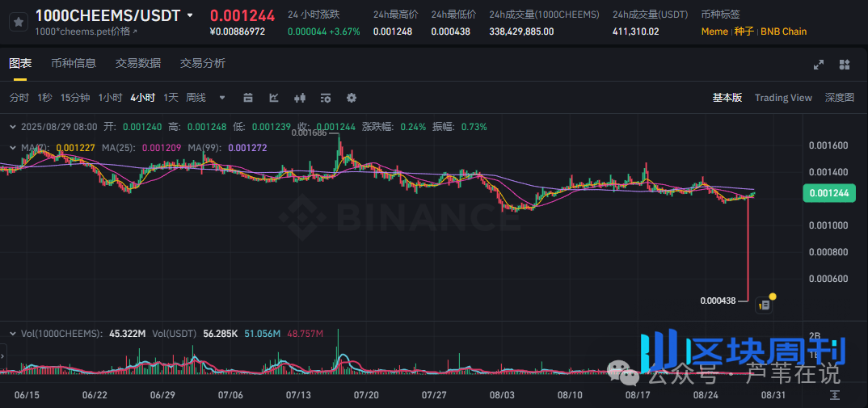Collapse the MA indicator row chevron
The width and height of the screenshot is (868, 408).
coord(13,148)
